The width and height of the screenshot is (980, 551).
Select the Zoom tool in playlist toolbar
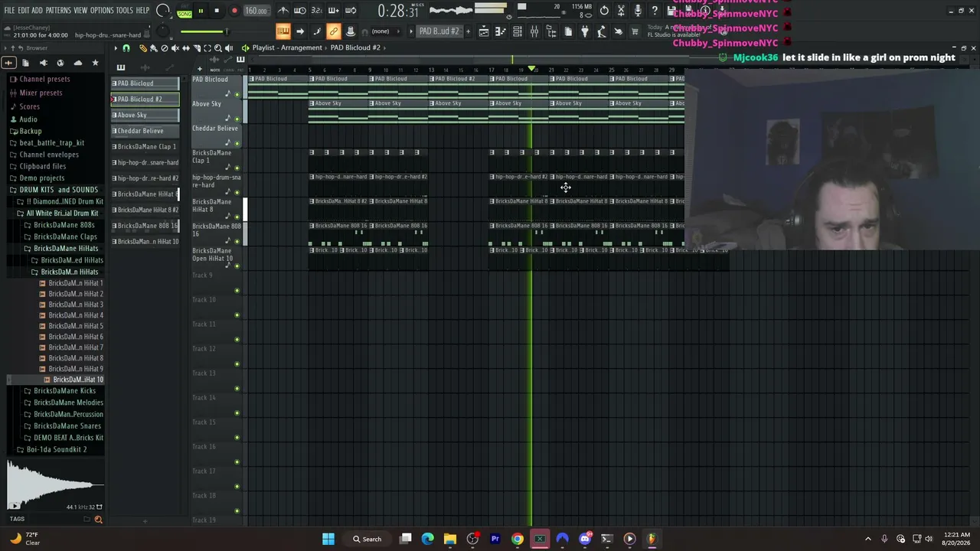point(218,47)
